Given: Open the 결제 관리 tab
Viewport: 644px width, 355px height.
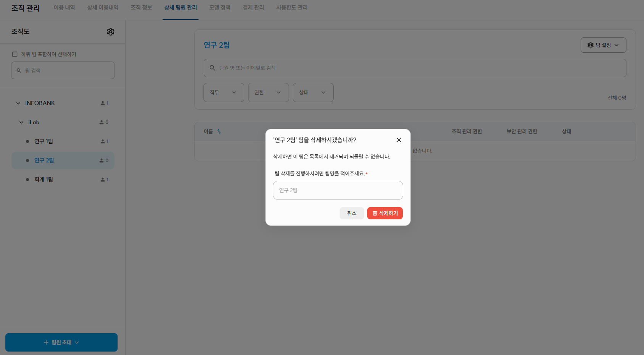Looking at the screenshot, I should [253, 8].
